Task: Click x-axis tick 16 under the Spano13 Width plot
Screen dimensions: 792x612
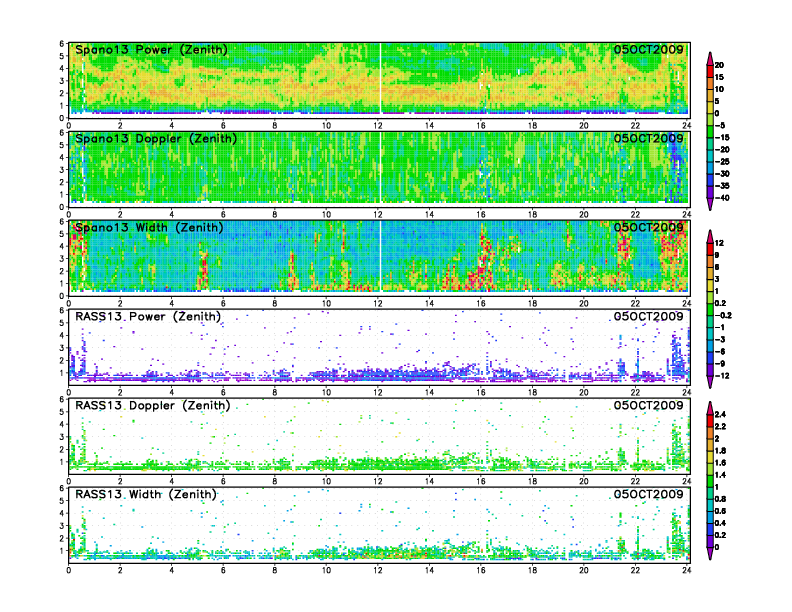Action: [x=481, y=303]
